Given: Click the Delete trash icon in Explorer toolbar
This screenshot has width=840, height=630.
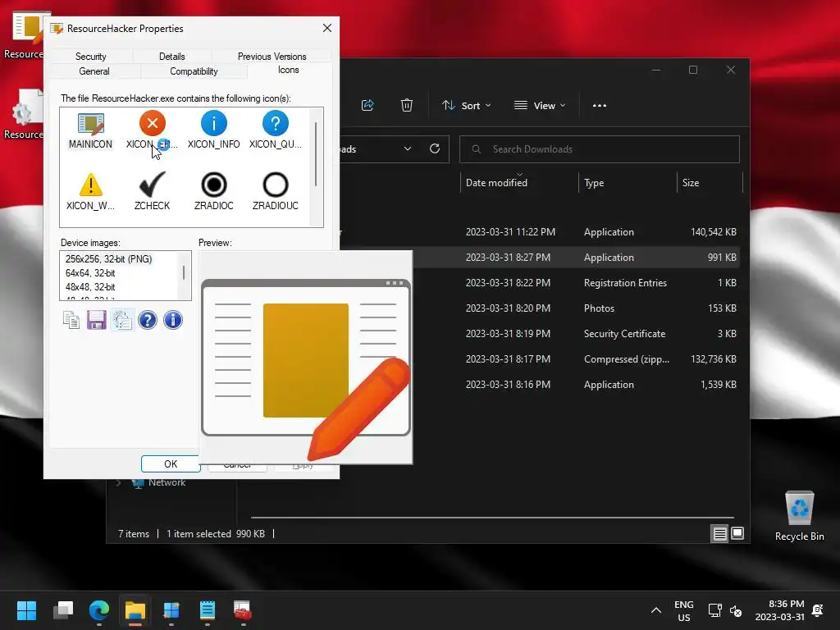Looking at the screenshot, I should coord(407,106).
